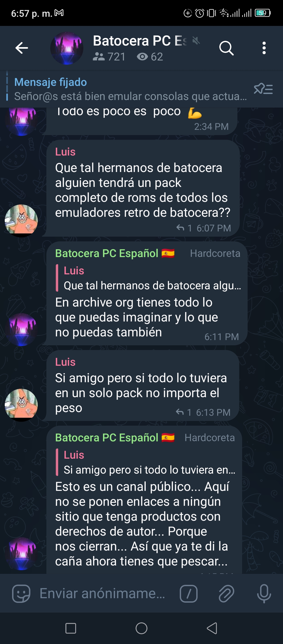Open the emoji sticker picker
Viewport: 283px width, 644px height.
(21, 593)
